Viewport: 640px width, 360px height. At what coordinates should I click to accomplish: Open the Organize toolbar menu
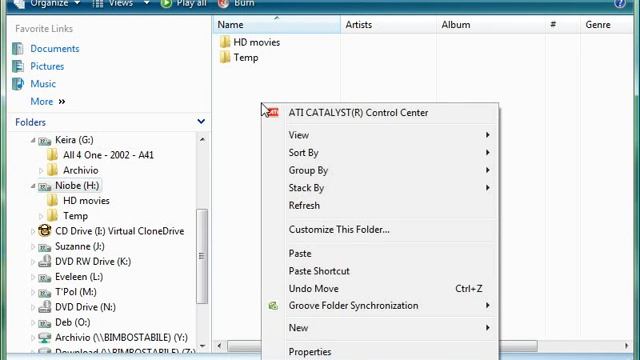[47, 4]
